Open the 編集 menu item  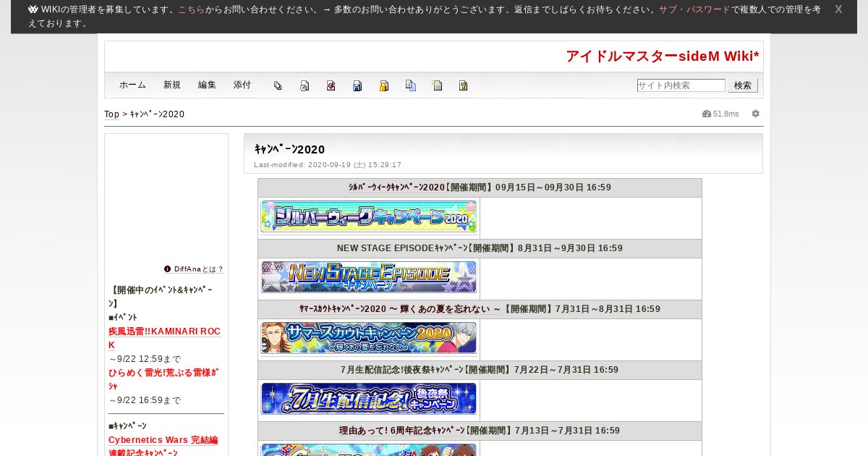click(207, 85)
